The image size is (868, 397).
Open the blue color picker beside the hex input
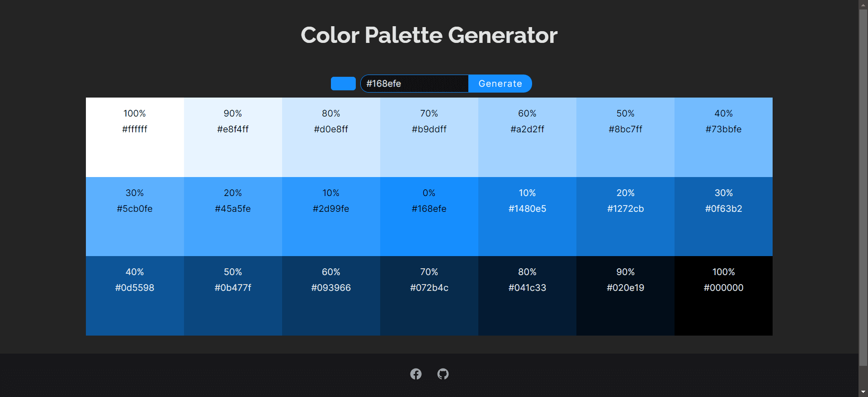pos(343,83)
